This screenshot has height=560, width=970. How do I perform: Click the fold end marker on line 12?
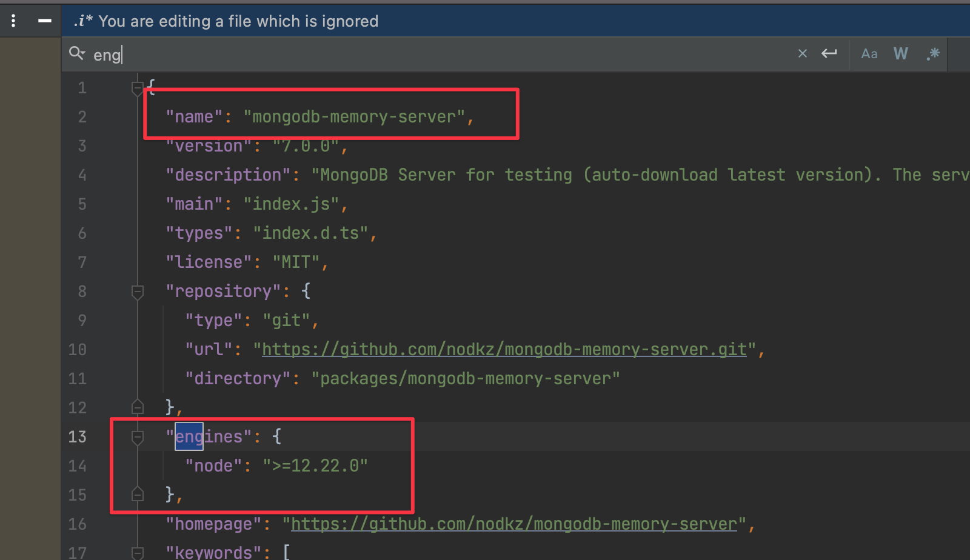click(x=138, y=407)
